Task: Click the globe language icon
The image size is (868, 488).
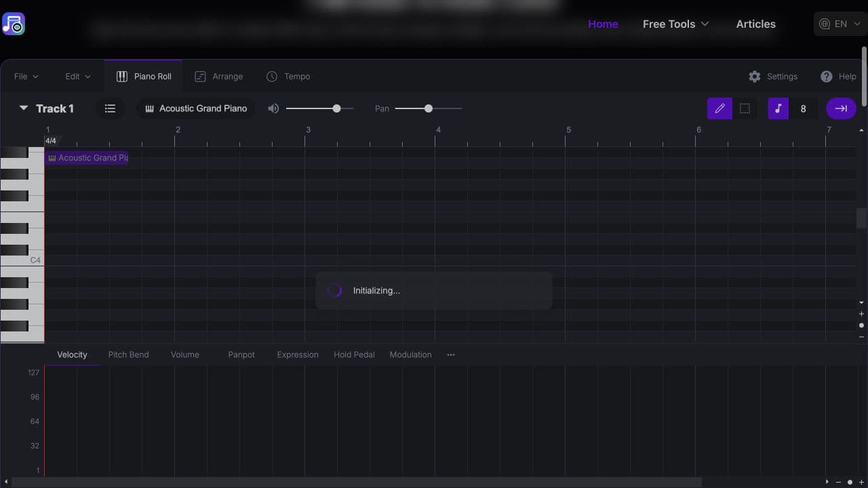Action: [x=825, y=24]
